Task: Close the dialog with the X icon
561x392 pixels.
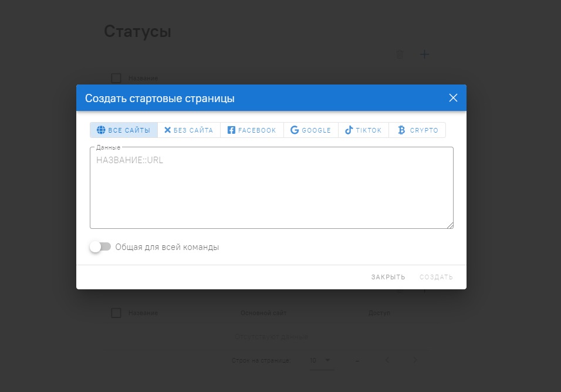Action: click(453, 98)
